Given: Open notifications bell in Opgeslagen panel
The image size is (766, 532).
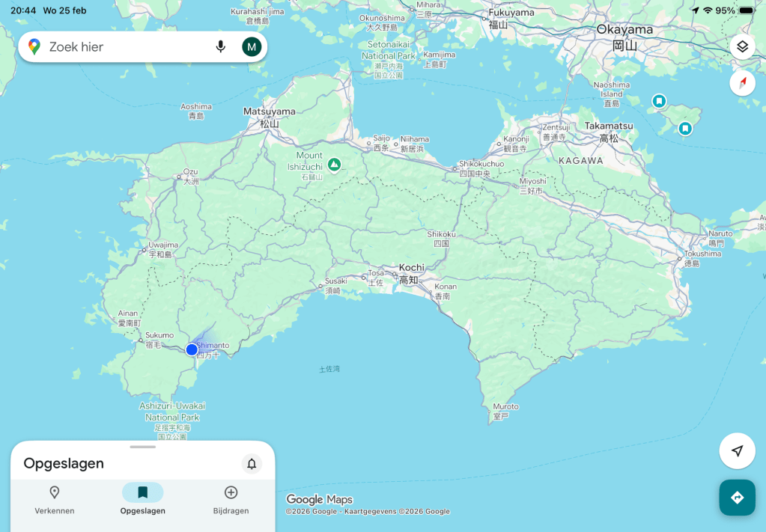Looking at the screenshot, I should pos(252,464).
